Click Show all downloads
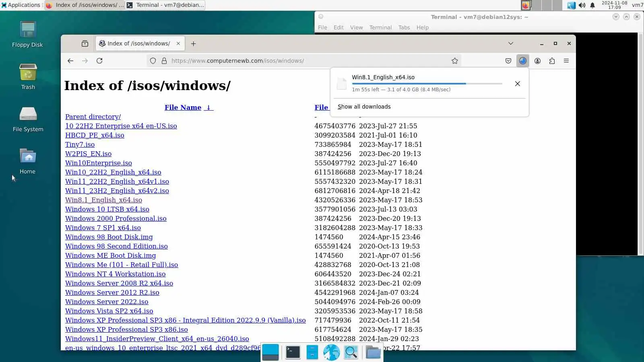The height and width of the screenshot is (362, 644). coord(364,107)
